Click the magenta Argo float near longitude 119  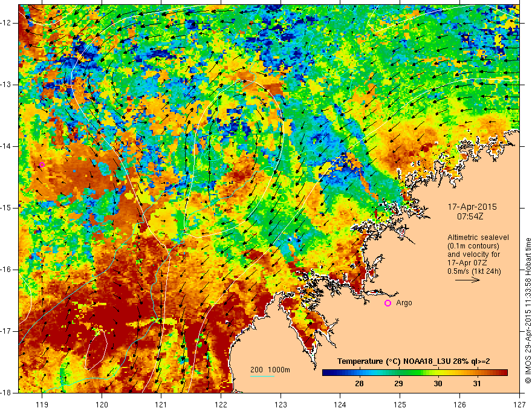pyautogui.click(x=42, y=165)
